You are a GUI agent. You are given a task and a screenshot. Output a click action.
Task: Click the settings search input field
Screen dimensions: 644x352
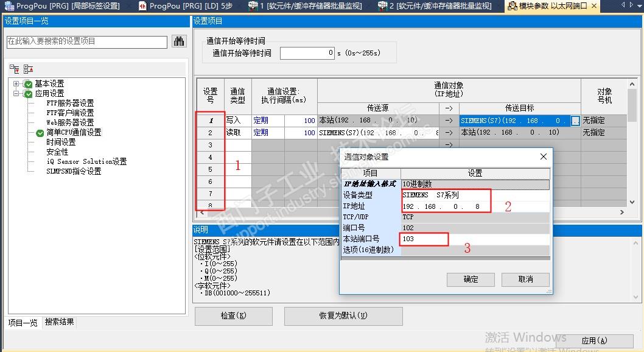(x=86, y=41)
